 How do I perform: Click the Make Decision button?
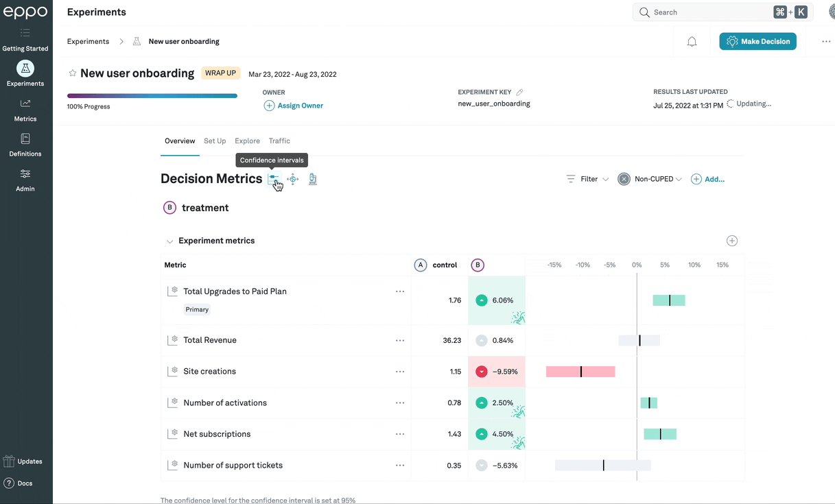757,41
